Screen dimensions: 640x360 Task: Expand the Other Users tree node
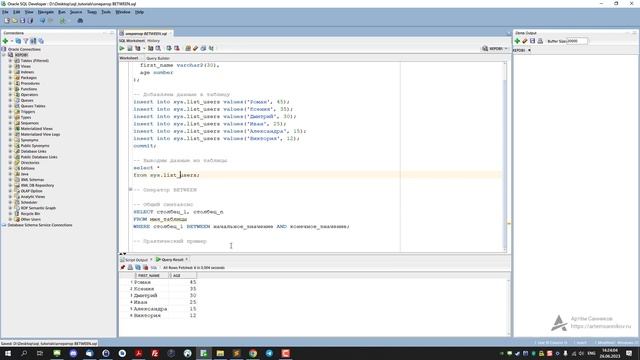[x=10, y=219]
